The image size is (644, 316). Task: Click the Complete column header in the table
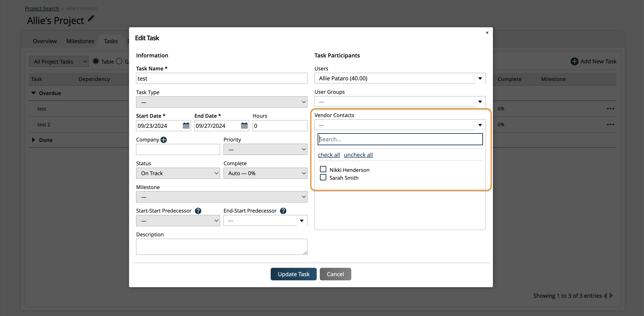pyautogui.click(x=509, y=79)
